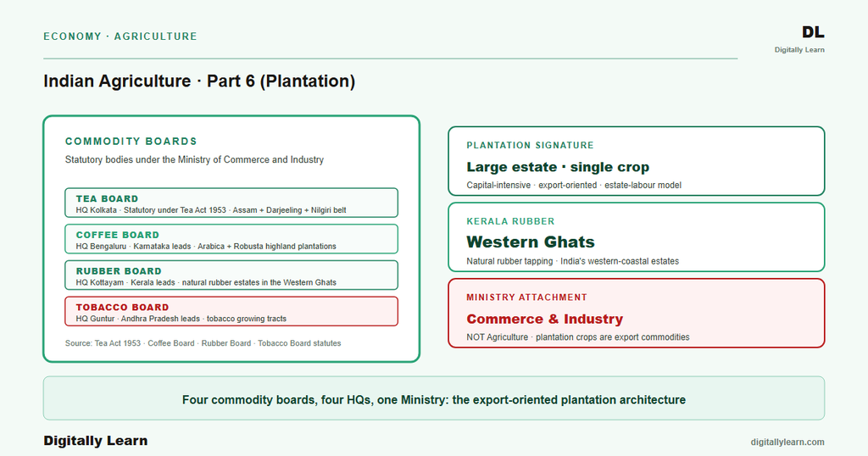Click the line 'Natural rubber tapping · India's western-coastal estates'
This screenshot has height=456, width=868.
point(573,261)
